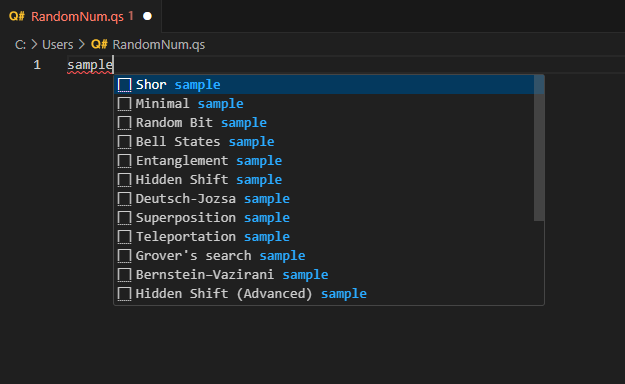Select Bell States sample entry
Screen dimensions: 625x384
pyautogui.click(x=324, y=142)
